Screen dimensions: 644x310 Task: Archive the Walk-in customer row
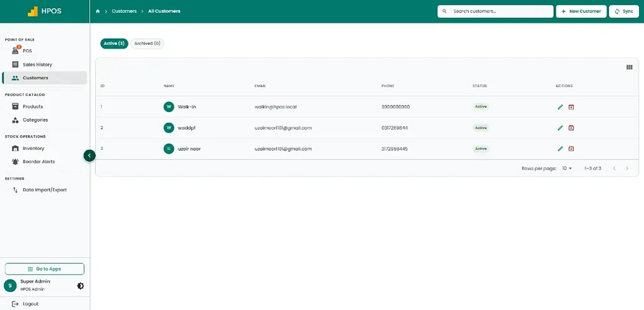[571, 107]
